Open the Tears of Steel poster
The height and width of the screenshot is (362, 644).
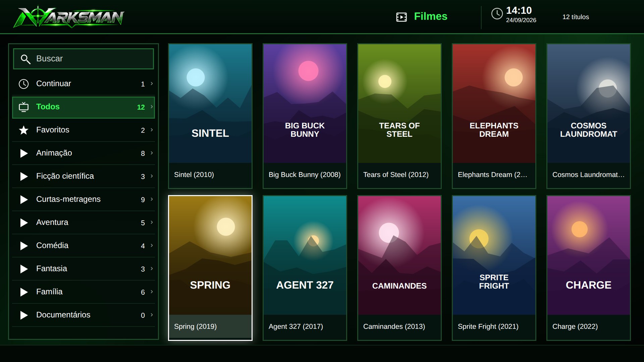coord(399,116)
